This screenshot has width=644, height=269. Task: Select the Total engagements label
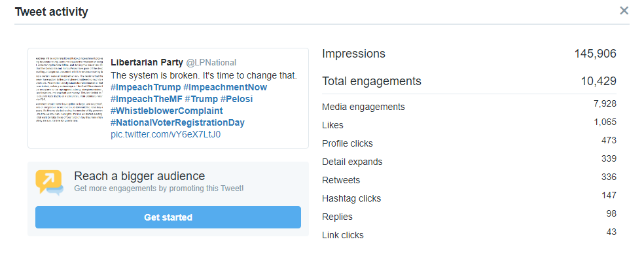(x=372, y=81)
